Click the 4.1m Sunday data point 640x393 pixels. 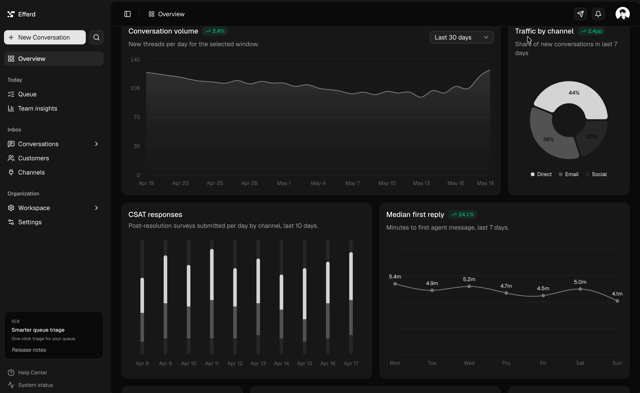pyautogui.click(x=617, y=301)
